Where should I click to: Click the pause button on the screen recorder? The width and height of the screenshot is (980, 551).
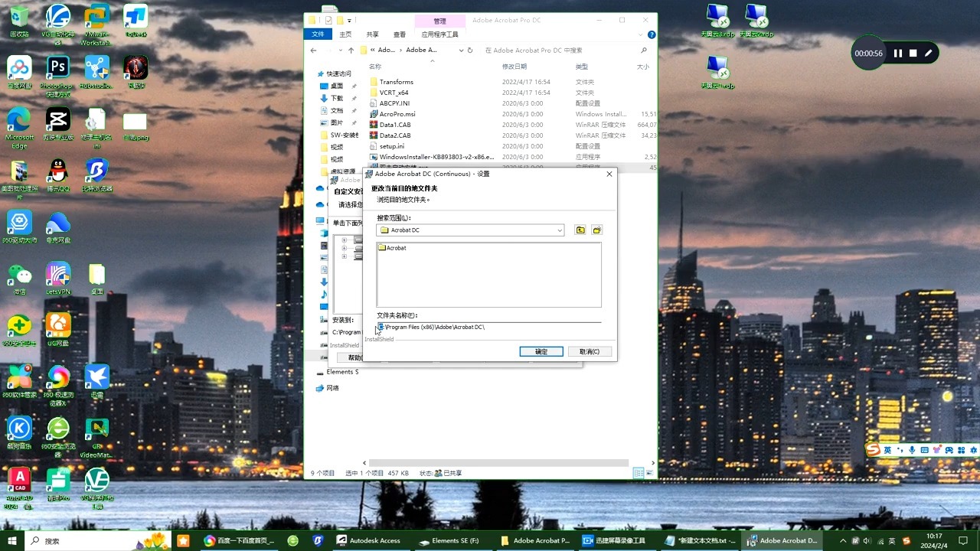(x=898, y=54)
